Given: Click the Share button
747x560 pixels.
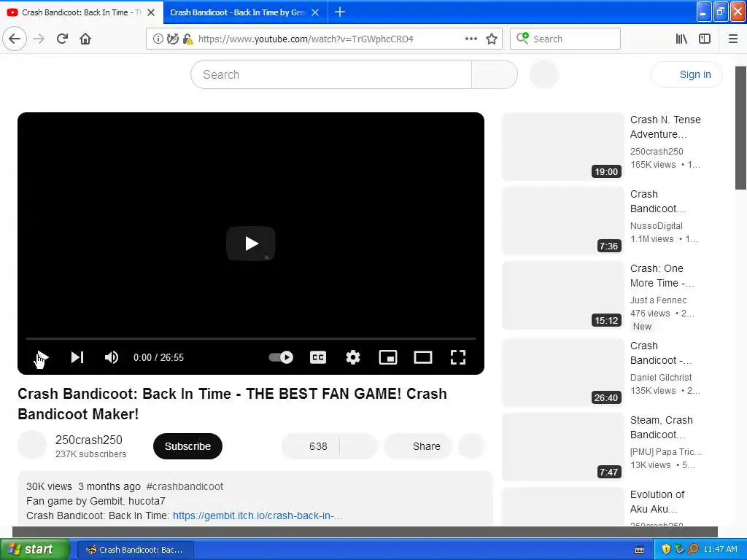Looking at the screenshot, I should click(x=418, y=446).
